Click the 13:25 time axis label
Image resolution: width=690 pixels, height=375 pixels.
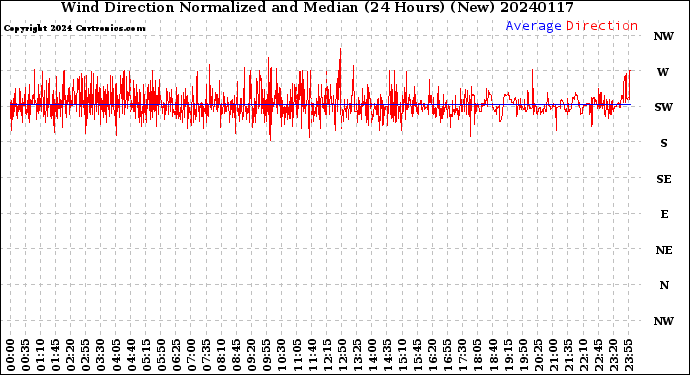click(357, 355)
